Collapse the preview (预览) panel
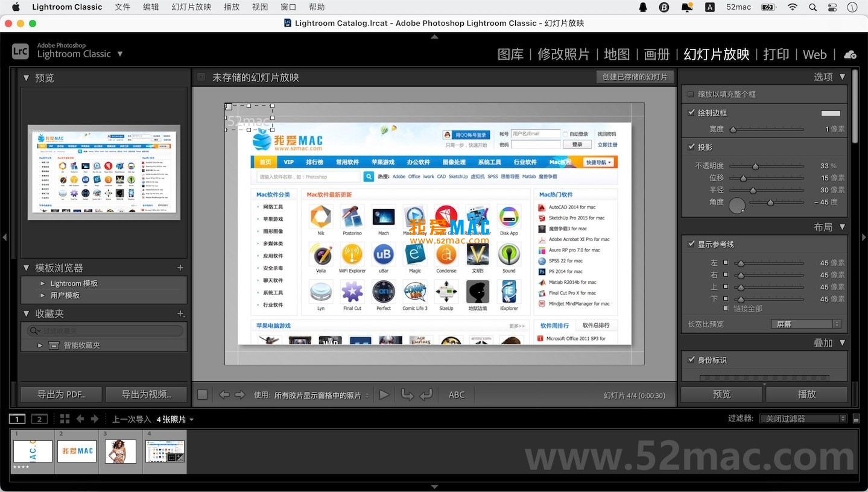The width and height of the screenshot is (868, 492). click(26, 78)
